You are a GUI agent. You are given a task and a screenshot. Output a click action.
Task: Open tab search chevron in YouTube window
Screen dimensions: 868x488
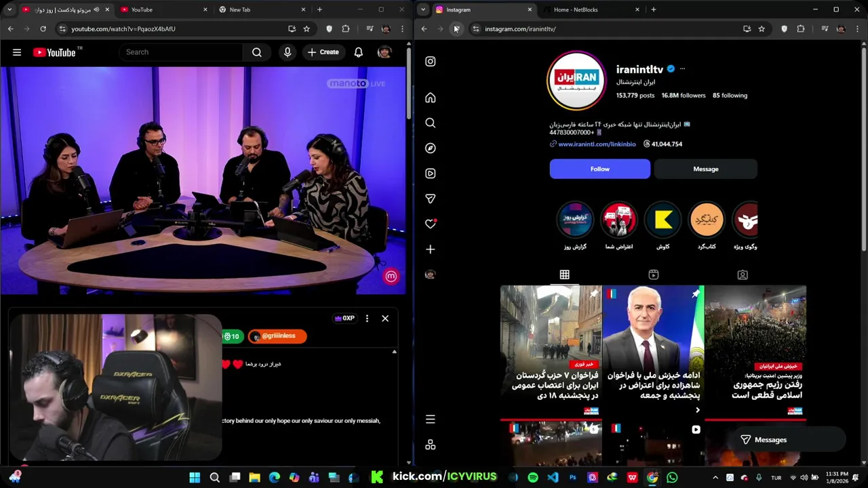[9, 9]
